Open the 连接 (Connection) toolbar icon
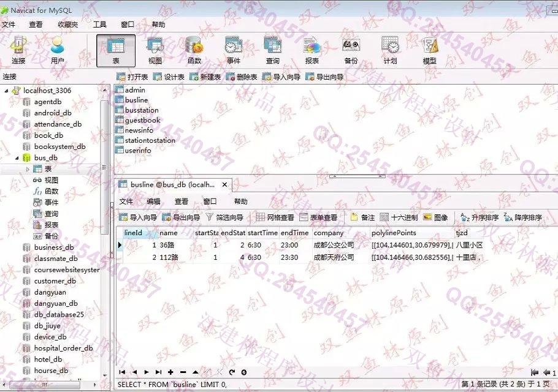This screenshot has width=558, height=392. 18,50
